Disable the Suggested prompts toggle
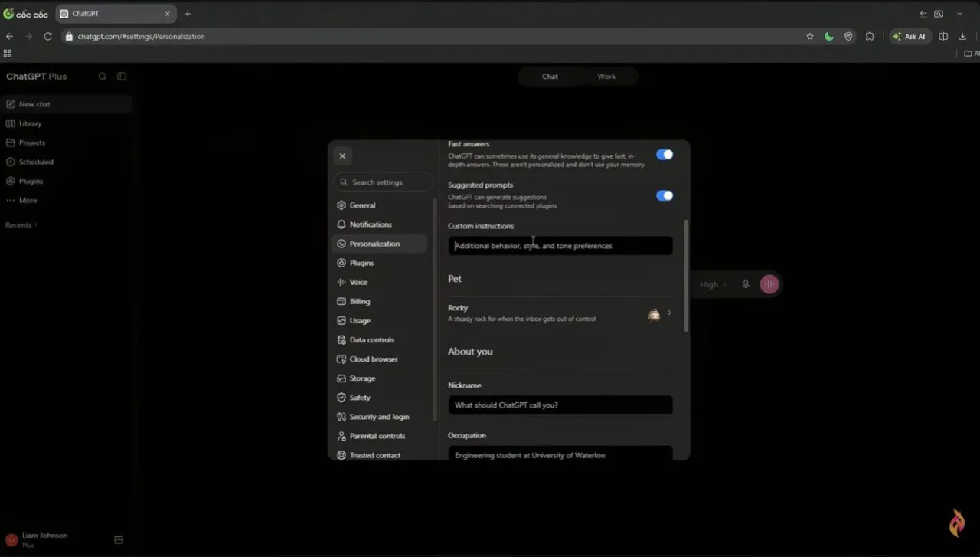 coord(665,195)
